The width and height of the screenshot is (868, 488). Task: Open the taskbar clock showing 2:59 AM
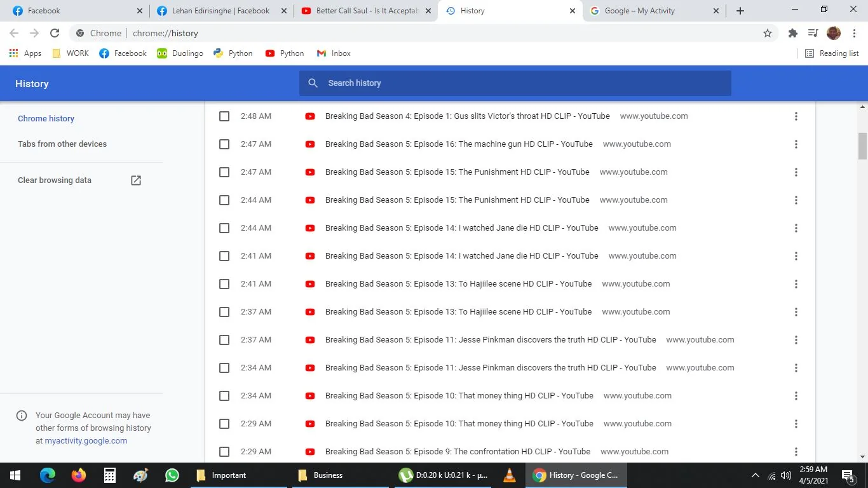[813, 475]
